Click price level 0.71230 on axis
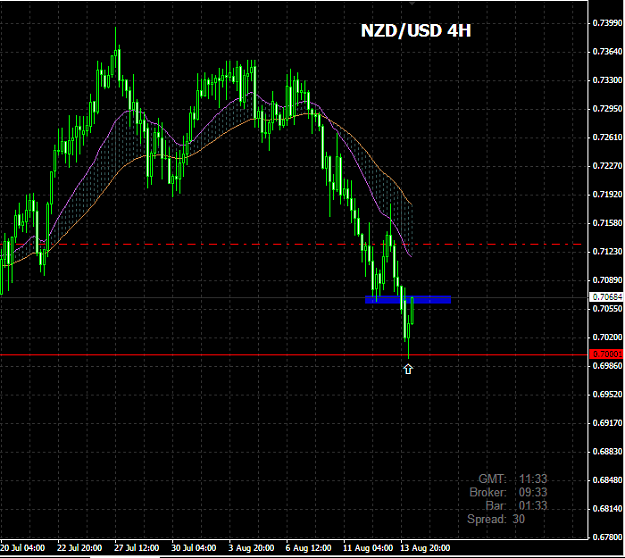The width and height of the screenshot is (625, 558). (607, 251)
